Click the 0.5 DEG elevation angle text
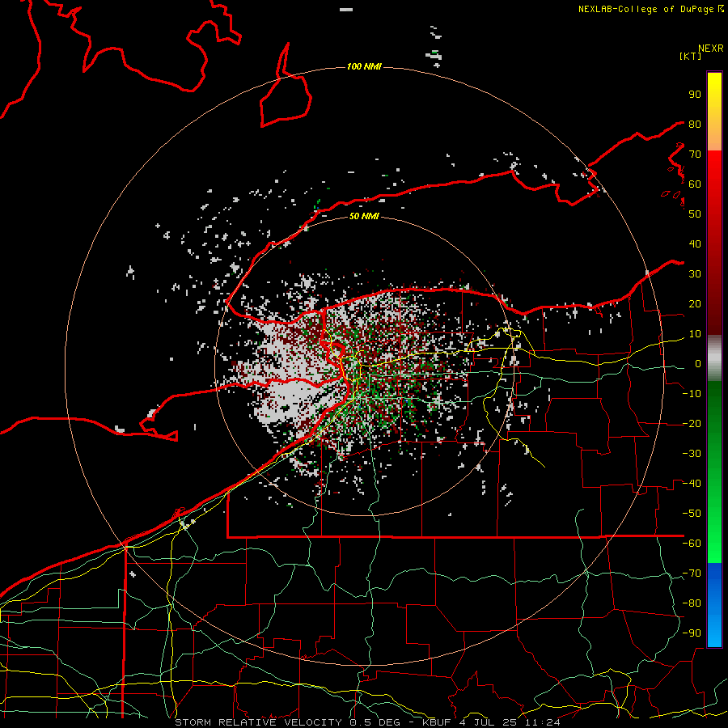 (x=378, y=722)
